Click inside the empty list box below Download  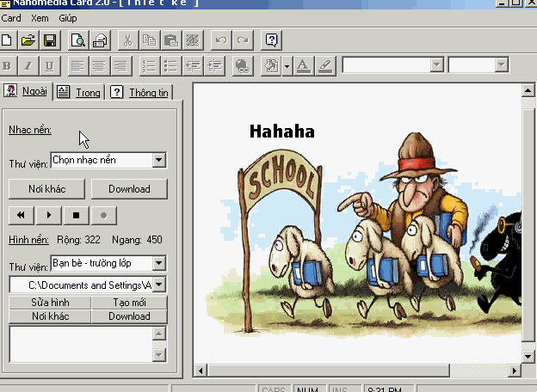(81, 344)
